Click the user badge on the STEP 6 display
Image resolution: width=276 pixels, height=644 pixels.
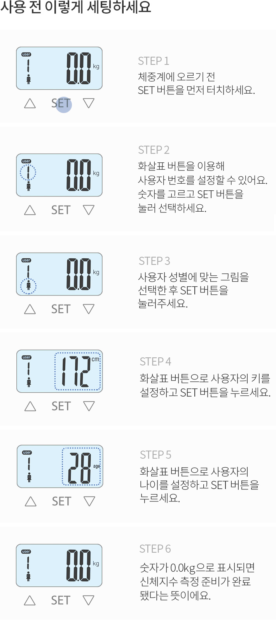point(26,552)
